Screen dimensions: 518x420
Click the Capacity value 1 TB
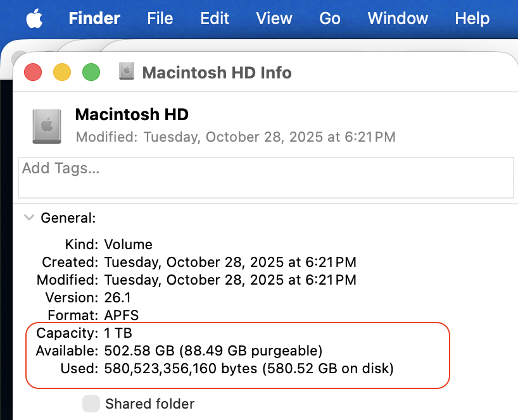click(x=118, y=333)
